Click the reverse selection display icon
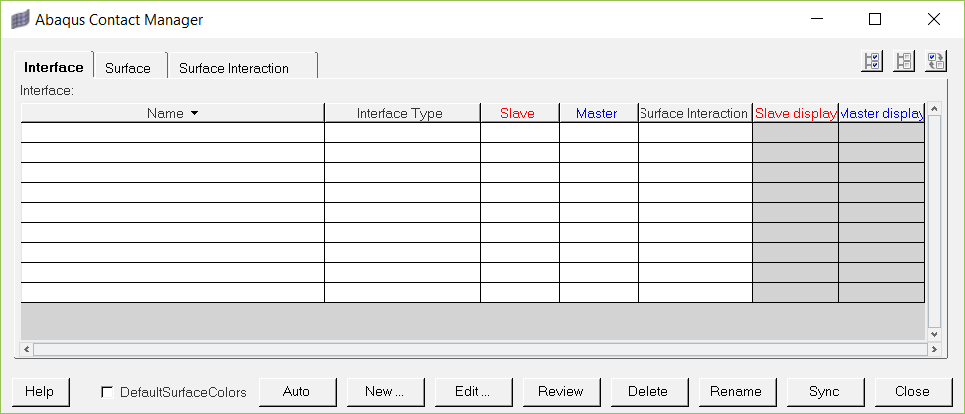This screenshot has height=414, width=965. (936, 62)
